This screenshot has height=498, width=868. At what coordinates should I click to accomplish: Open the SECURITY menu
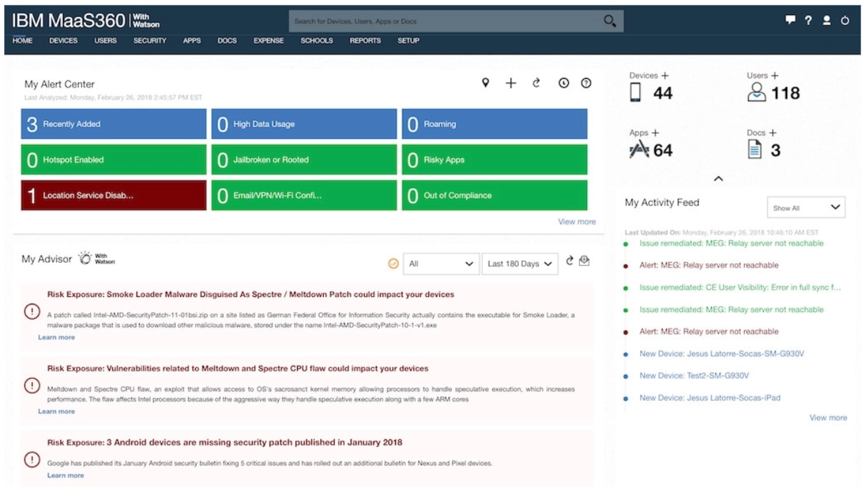(x=149, y=41)
